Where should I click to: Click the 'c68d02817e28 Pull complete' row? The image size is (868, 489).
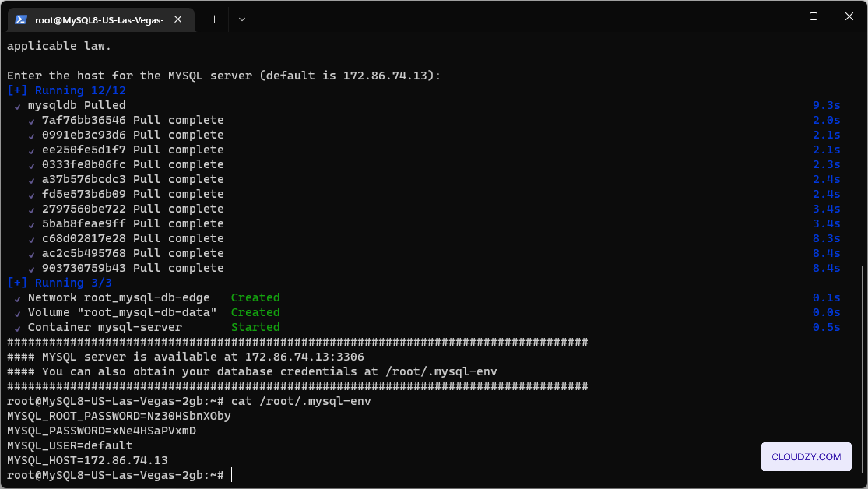133,239
